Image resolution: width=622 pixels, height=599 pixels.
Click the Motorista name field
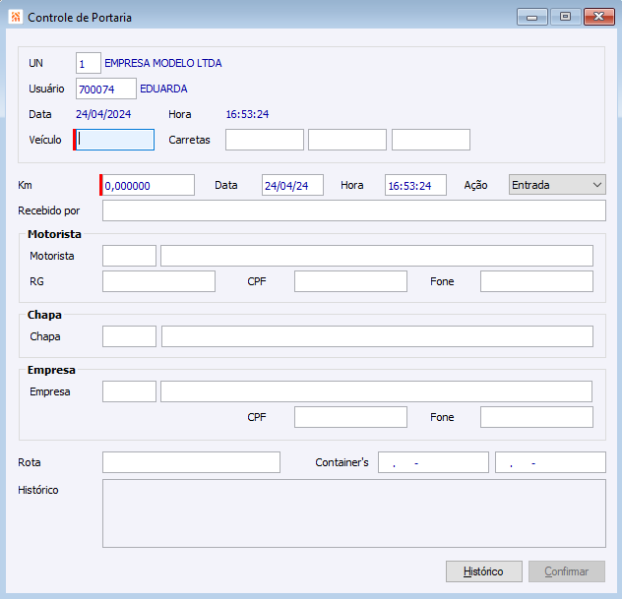point(376,256)
